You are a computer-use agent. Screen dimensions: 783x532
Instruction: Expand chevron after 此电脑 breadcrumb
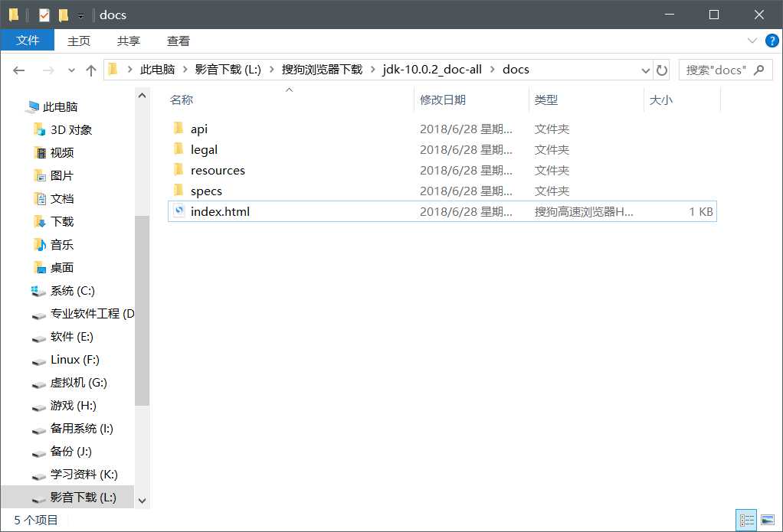[x=185, y=70]
